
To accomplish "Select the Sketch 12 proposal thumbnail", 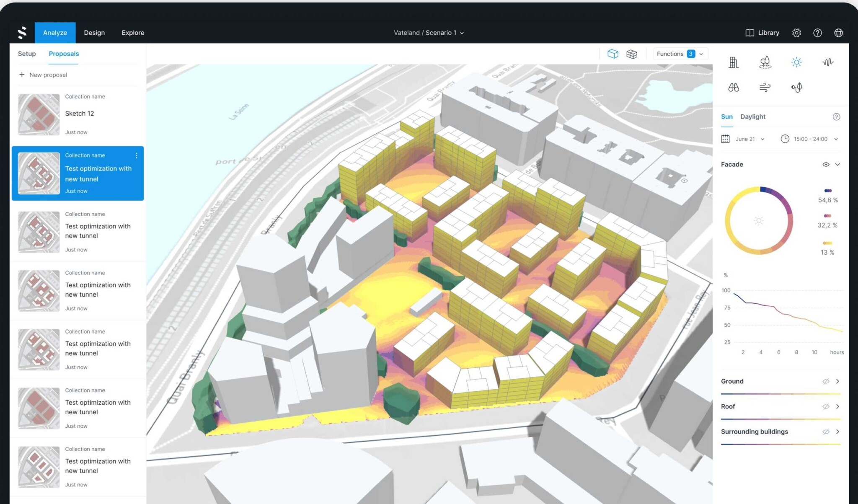I will [x=38, y=114].
